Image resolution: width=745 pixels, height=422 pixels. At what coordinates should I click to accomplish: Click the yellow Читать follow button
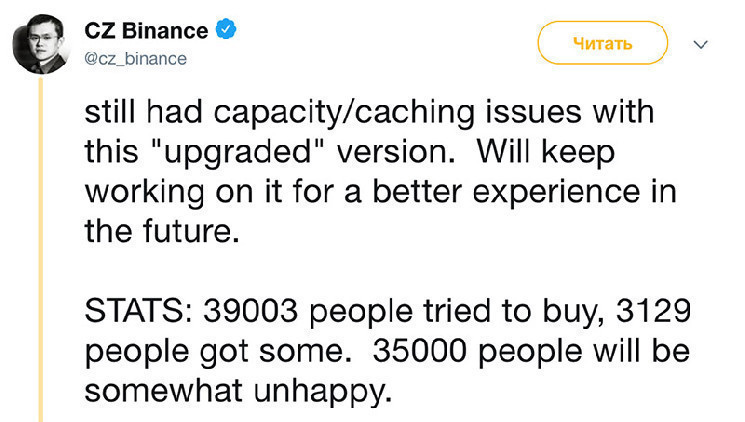(602, 43)
